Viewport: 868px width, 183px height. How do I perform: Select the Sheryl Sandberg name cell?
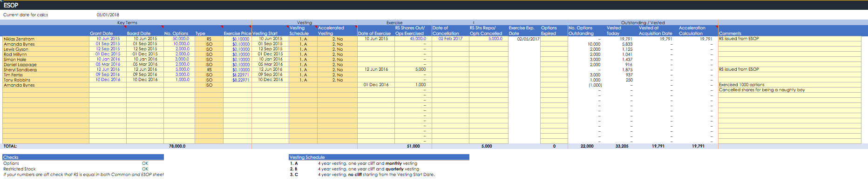coord(46,70)
